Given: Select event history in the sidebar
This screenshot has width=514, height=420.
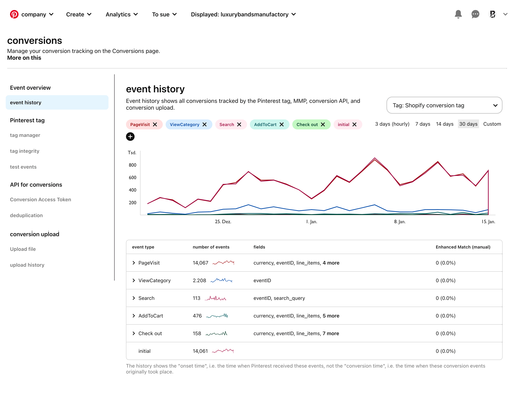Looking at the screenshot, I should pos(57,103).
